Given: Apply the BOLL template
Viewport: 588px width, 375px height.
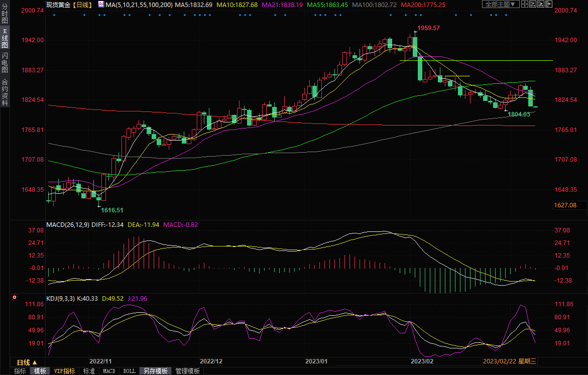Looking at the screenshot, I should click(129, 371).
